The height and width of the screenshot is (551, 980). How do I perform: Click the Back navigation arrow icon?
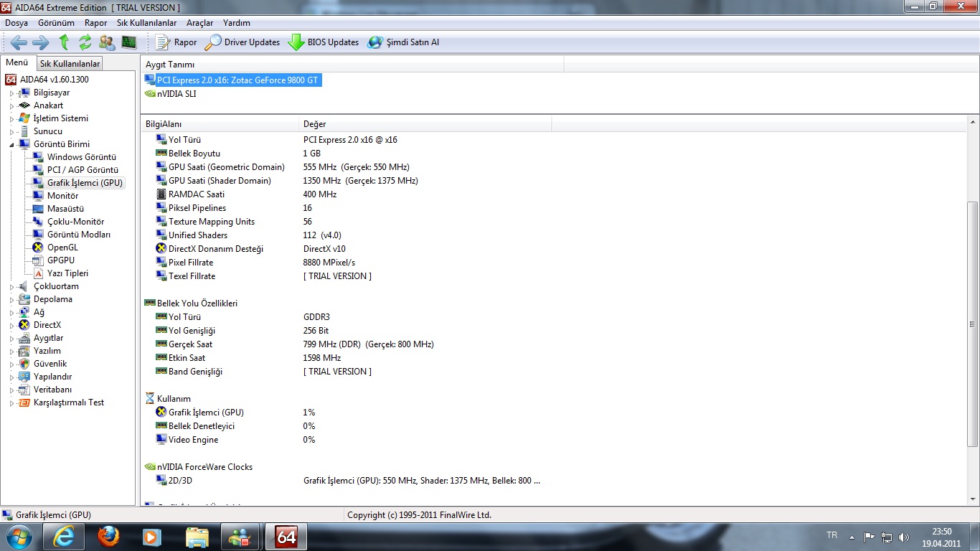click(19, 42)
